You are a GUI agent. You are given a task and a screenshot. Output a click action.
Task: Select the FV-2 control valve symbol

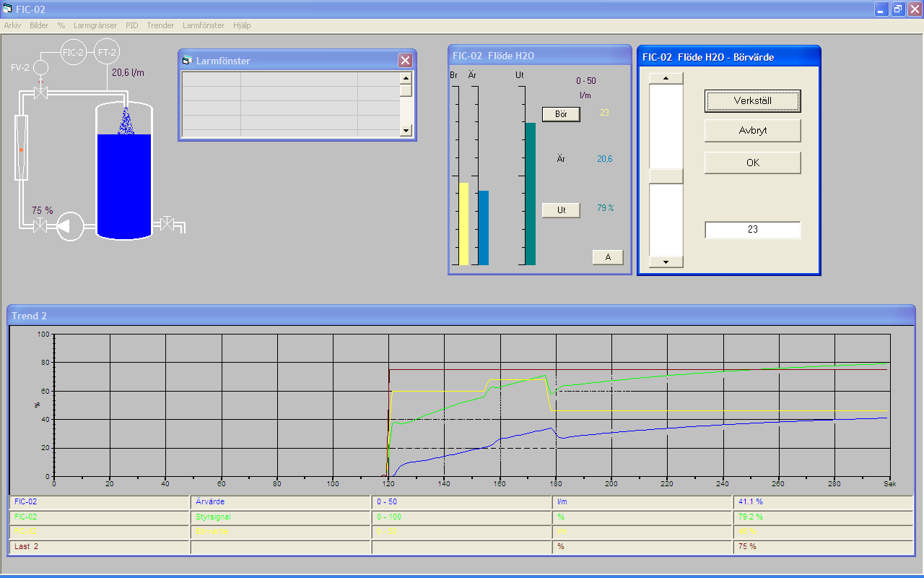pyautogui.click(x=40, y=92)
